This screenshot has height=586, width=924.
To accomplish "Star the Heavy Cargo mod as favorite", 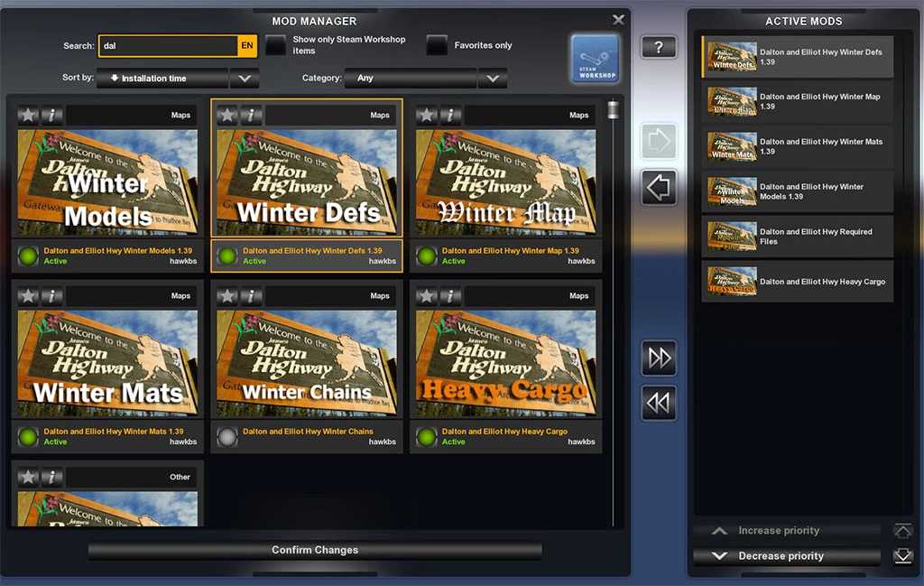I will [427, 296].
